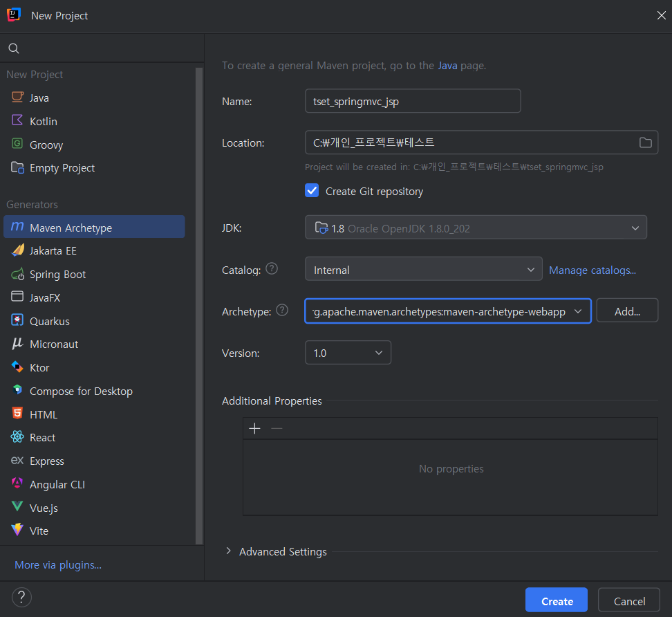Image resolution: width=672 pixels, height=617 pixels.
Task: Select Express entry
Action: click(x=94, y=461)
